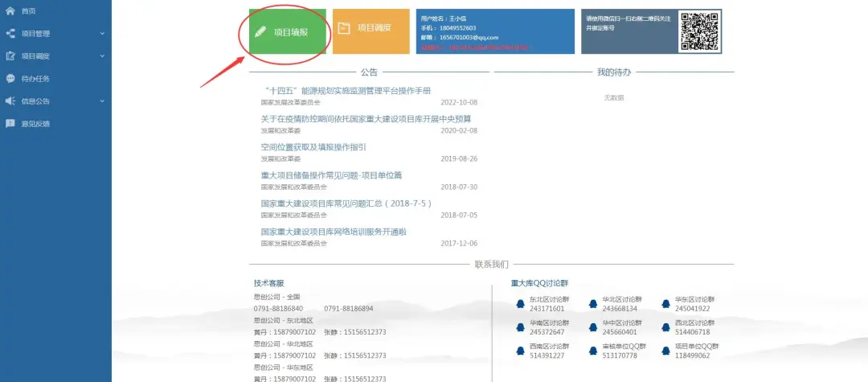Click the 意见反馈 feedback icon

pyautogui.click(x=10, y=124)
